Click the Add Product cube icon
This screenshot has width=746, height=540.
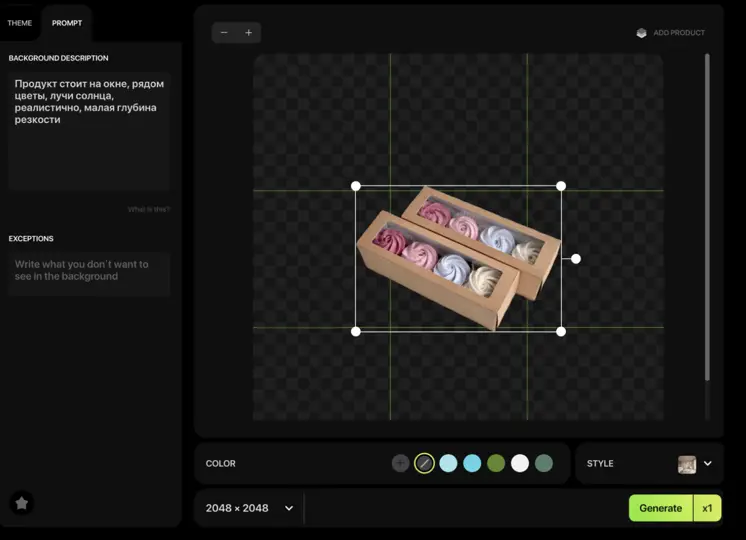(x=641, y=33)
